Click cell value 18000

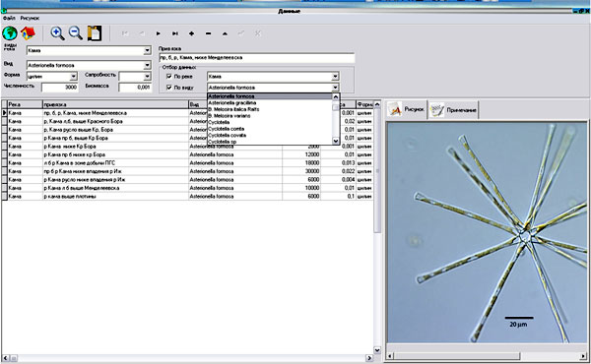point(312,162)
